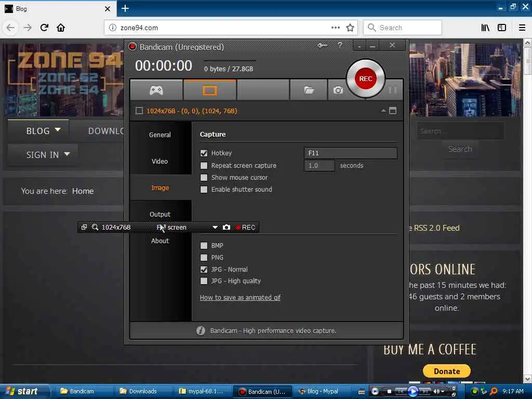The height and width of the screenshot is (399, 532).
Task: Click the yellow Donate button
Action: pos(446,371)
